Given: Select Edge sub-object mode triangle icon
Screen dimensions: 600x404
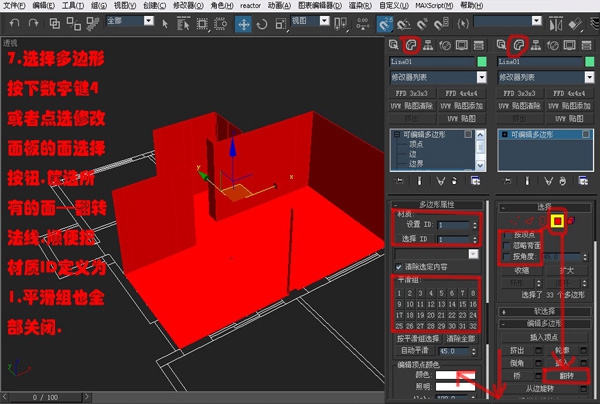Looking at the screenshot, I should tap(529, 220).
